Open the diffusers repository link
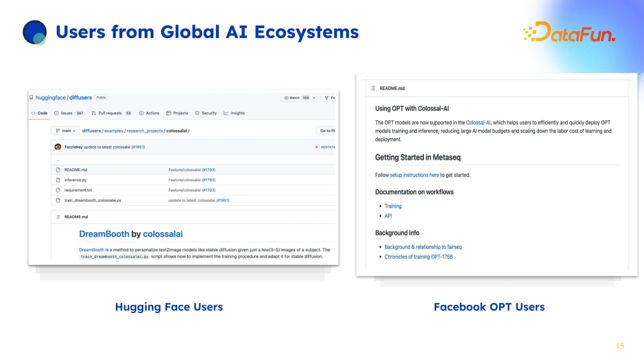Screen dimensions: 644x362 point(80,98)
